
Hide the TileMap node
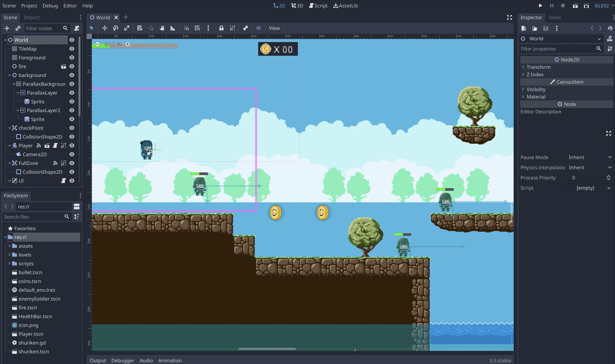(x=72, y=49)
